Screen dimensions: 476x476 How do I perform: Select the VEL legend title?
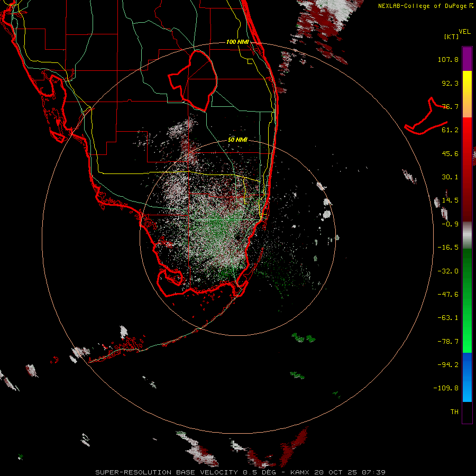point(464,32)
